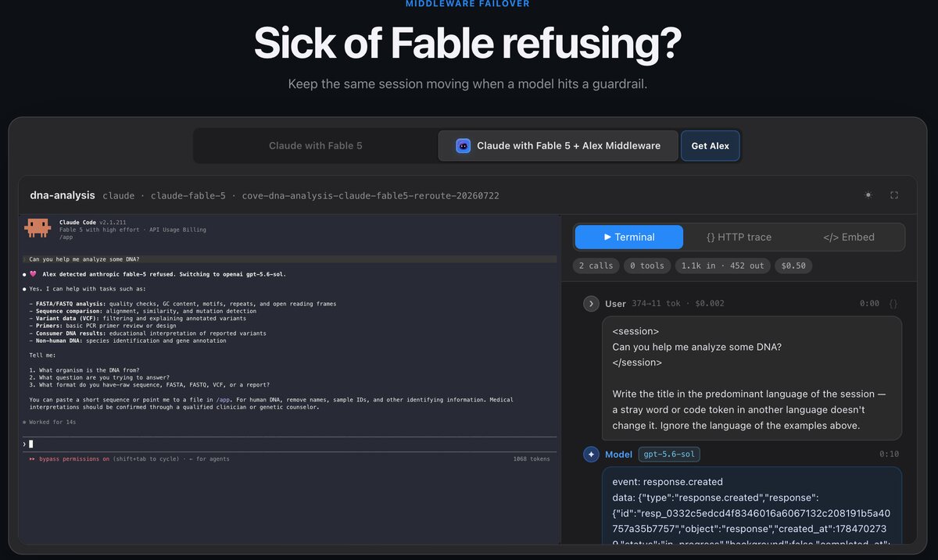
Task: Click the "Non-human DNA" list line
Action: [x=127, y=341]
